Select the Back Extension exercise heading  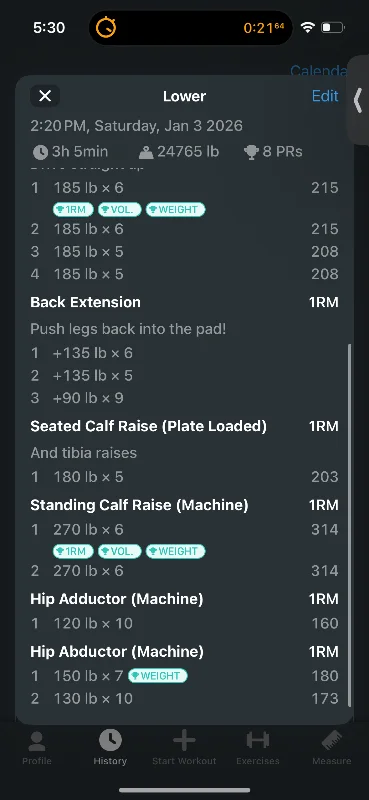85,302
